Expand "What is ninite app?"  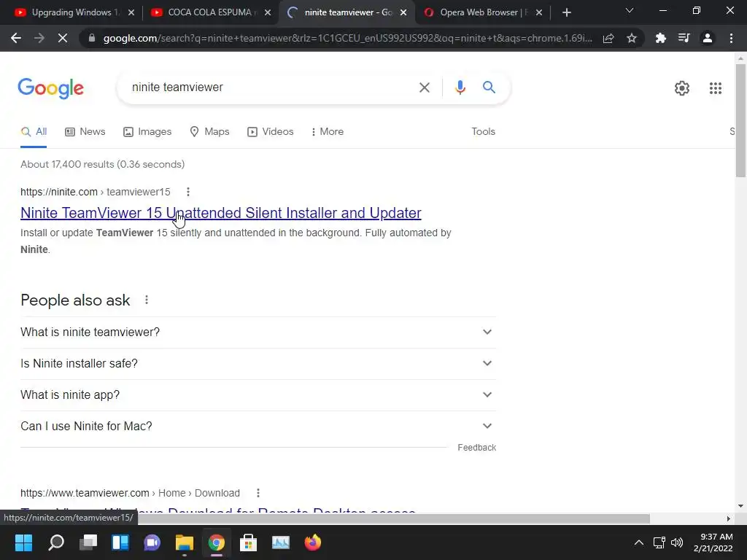coord(258,394)
